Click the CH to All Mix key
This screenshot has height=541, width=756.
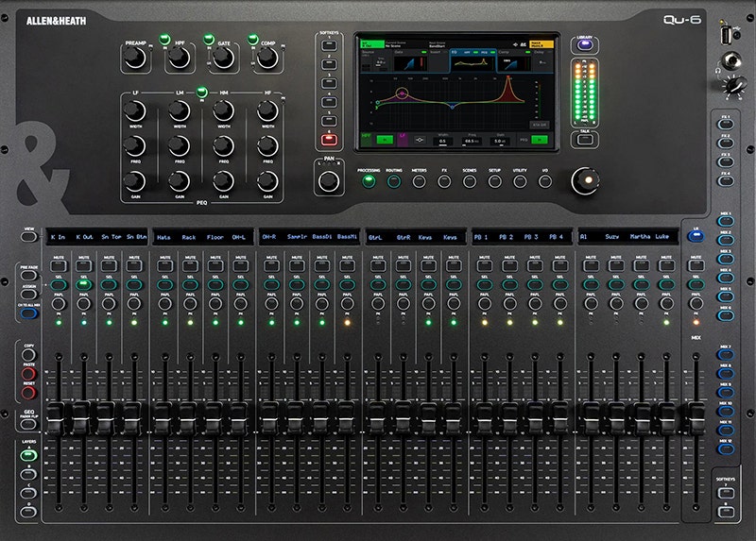(x=28, y=313)
